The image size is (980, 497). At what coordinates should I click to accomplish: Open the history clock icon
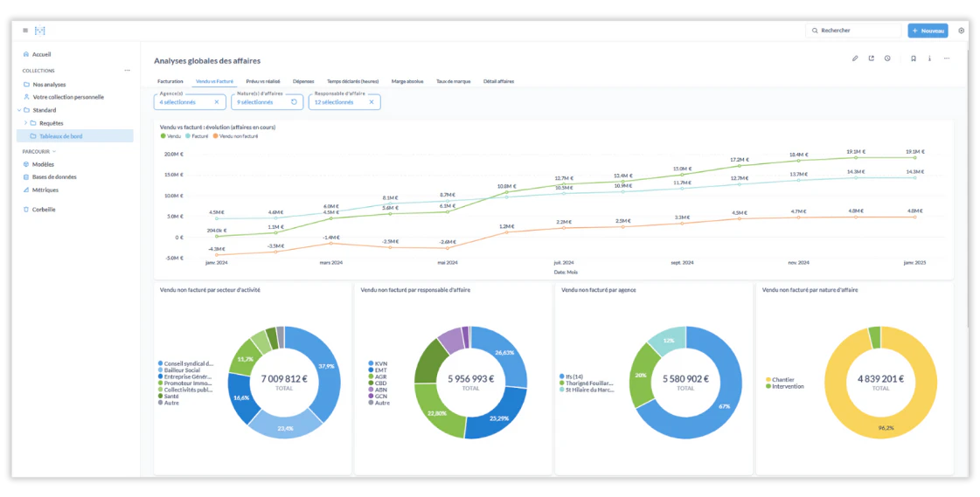click(x=886, y=59)
